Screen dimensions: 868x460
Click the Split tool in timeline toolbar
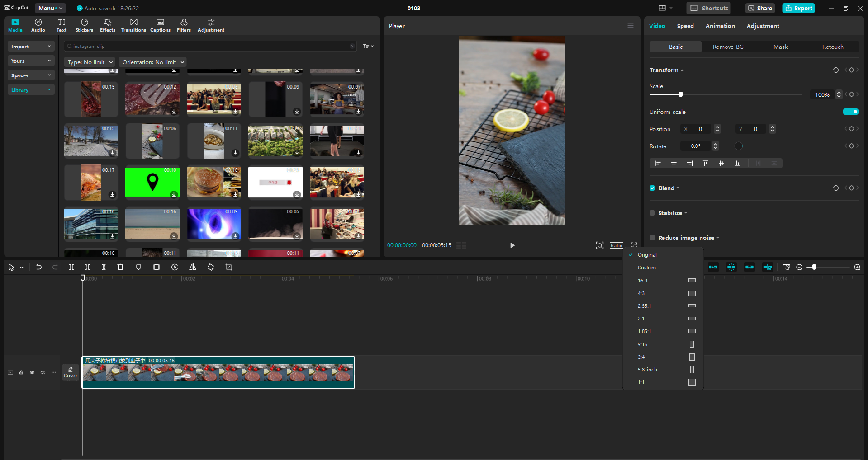point(71,267)
